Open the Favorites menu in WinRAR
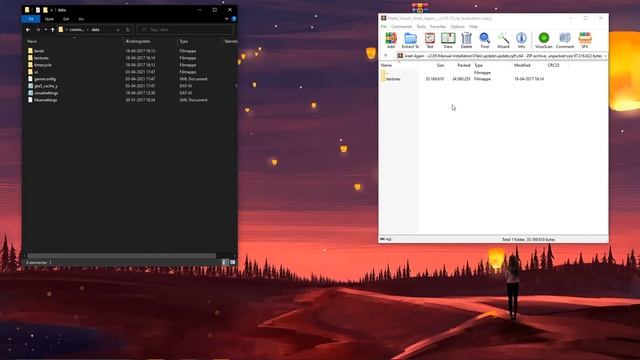 pyautogui.click(x=438, y=27)
